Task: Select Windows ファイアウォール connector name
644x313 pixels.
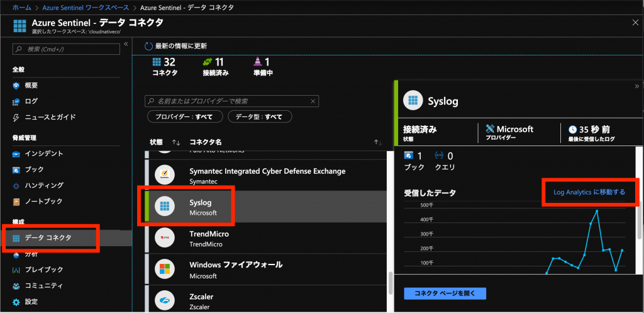Action: click(236, 265)
